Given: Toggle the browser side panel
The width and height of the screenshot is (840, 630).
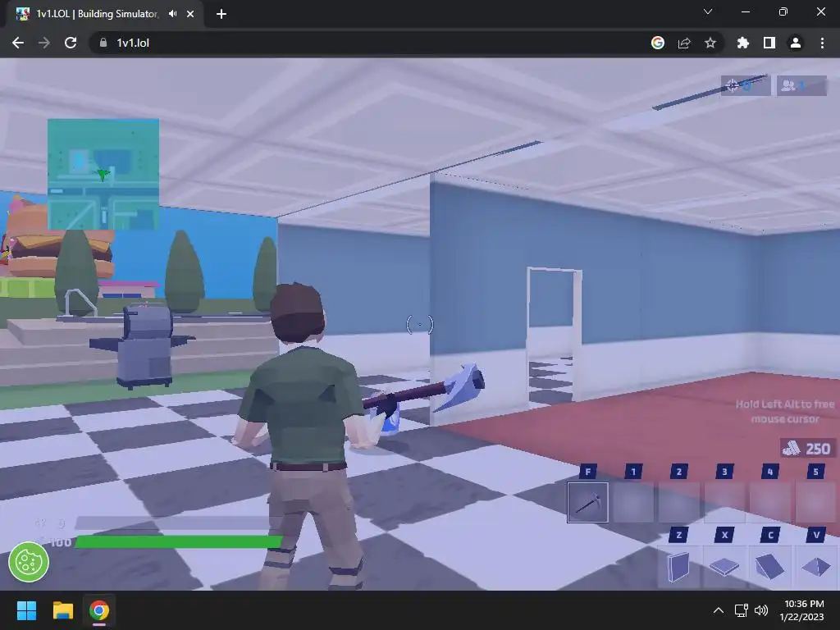Looking at the screenshot, I should click(x=769, y=43).
